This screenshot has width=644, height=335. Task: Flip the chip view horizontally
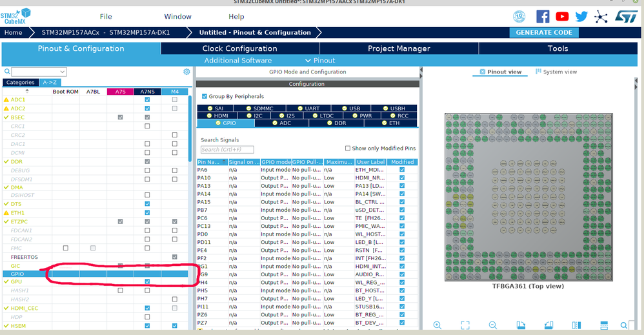coord(576,325)
